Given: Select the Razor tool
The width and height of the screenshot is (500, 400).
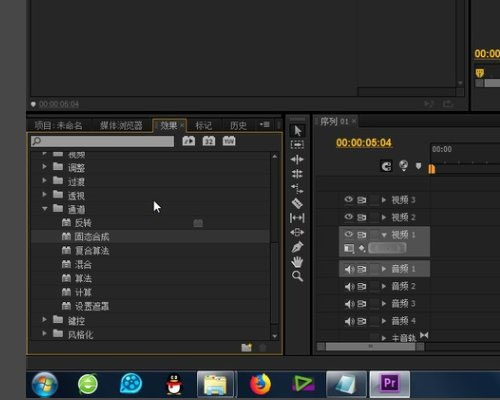Looking at the screenshot, I should pyautogui.click(x=297, y=203).
